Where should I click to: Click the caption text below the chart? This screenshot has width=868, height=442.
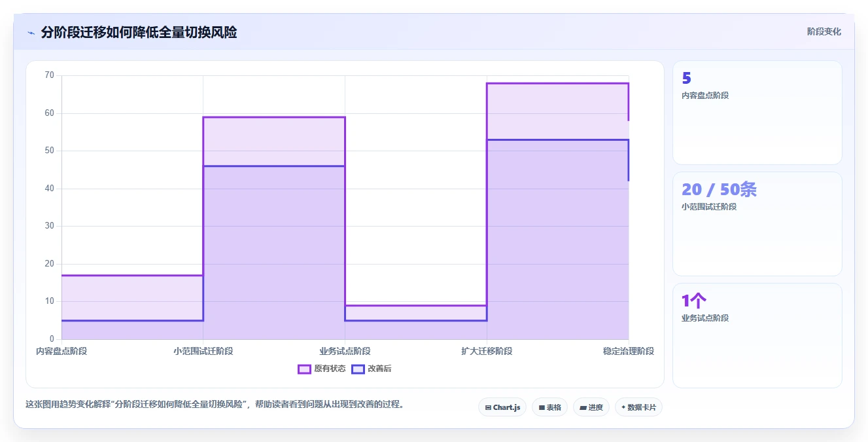pos(215,404)
